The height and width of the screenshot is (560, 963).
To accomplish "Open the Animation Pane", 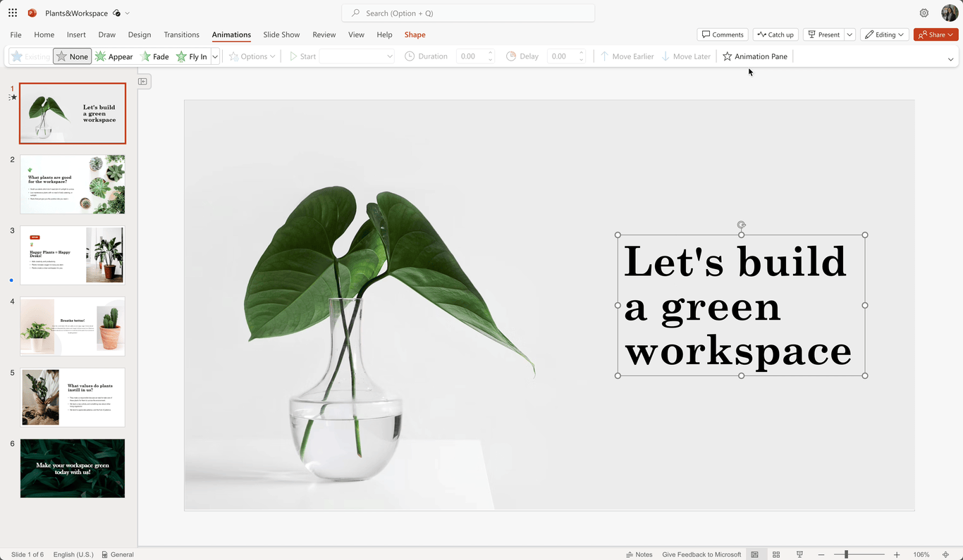I will [x=754, y=56].
